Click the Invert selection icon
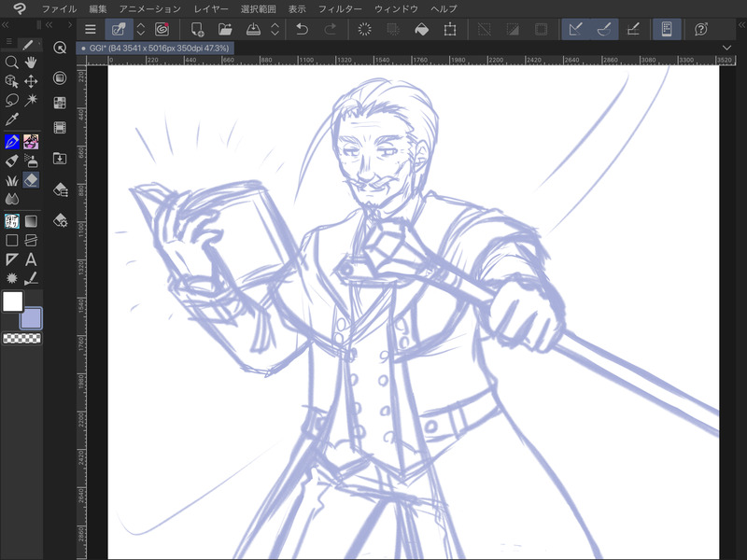 pyautogui.click(x=513, y=30)
